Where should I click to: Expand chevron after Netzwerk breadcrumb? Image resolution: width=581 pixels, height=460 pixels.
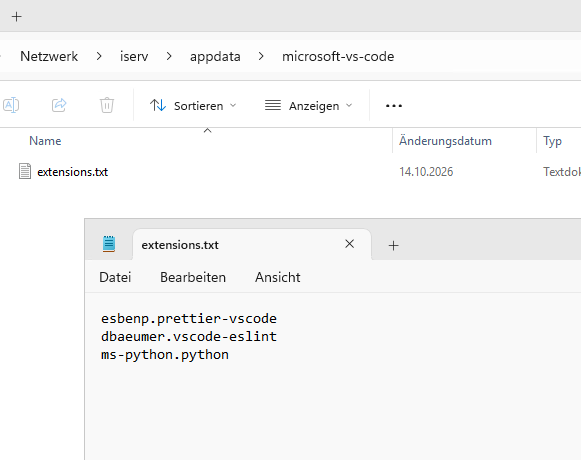(99, 57)
